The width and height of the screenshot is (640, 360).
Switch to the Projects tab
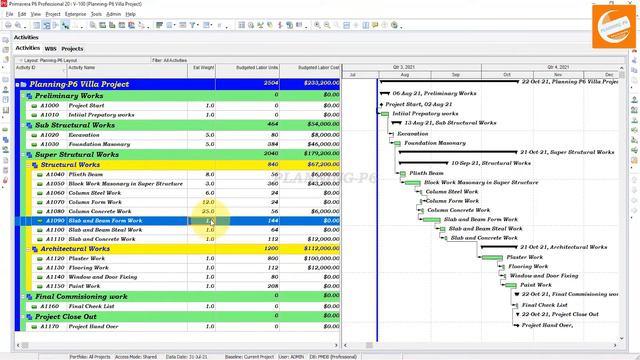pos(72,49)
